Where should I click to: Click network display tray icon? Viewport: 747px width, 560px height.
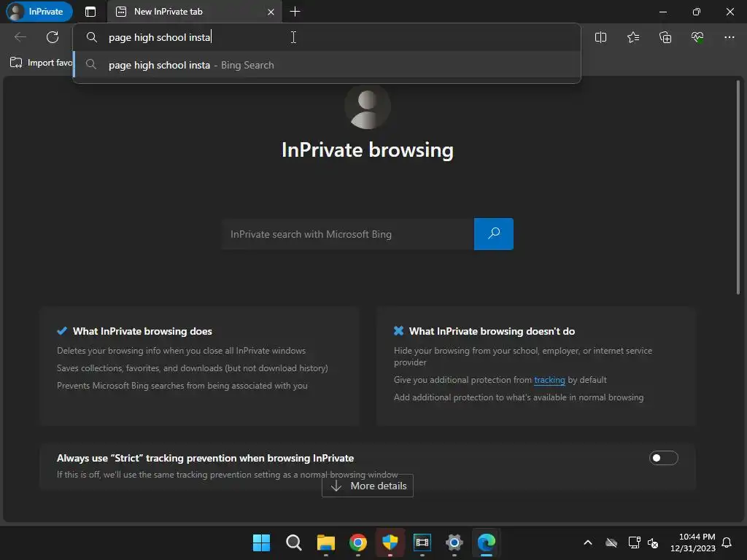(634, 542)
